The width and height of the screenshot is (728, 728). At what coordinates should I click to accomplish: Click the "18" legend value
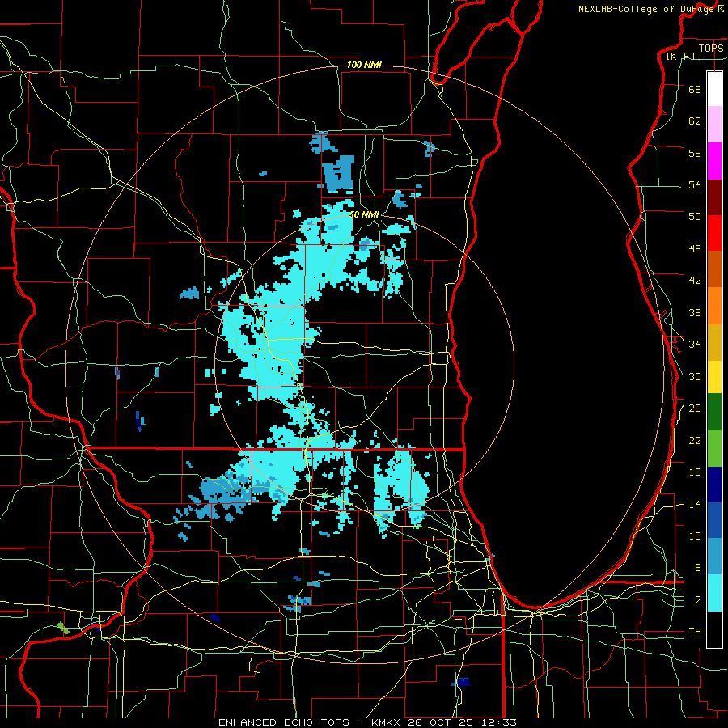tap(695, 472)
